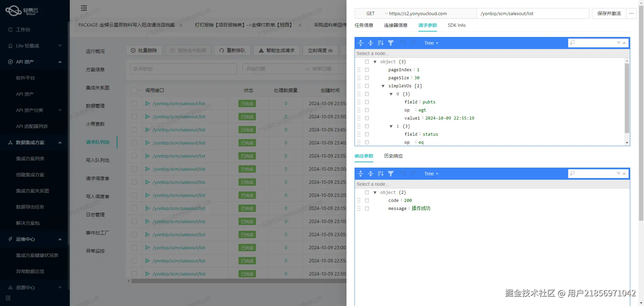Check the row created at 2024-10-09 23:55

(134, 103)
